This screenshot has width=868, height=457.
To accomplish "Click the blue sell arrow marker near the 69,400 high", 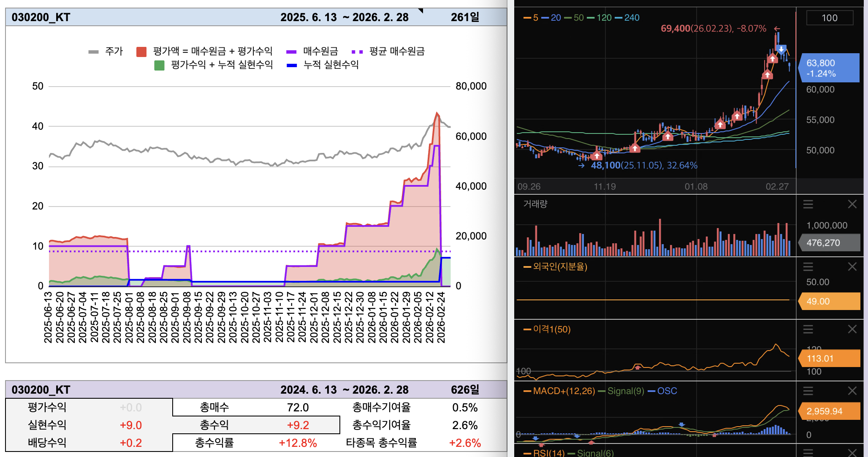I will (x=781, y=49).
